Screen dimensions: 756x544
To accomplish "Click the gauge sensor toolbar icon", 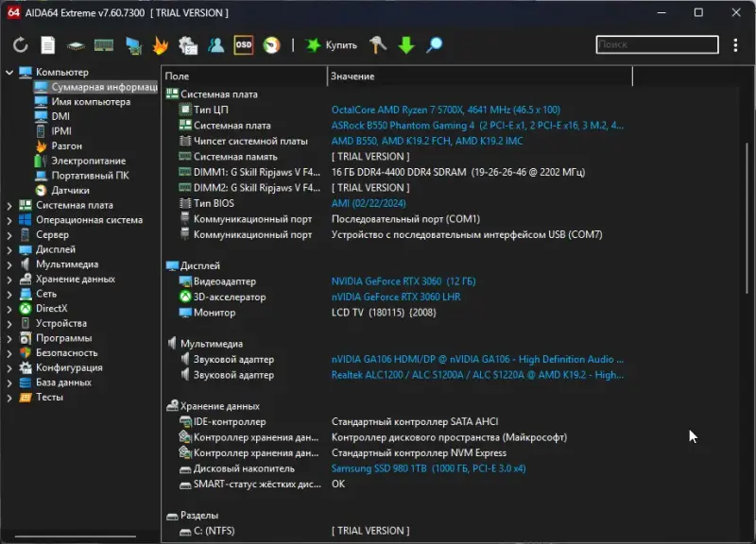I will pyautogui.click(x=271, y=45).
